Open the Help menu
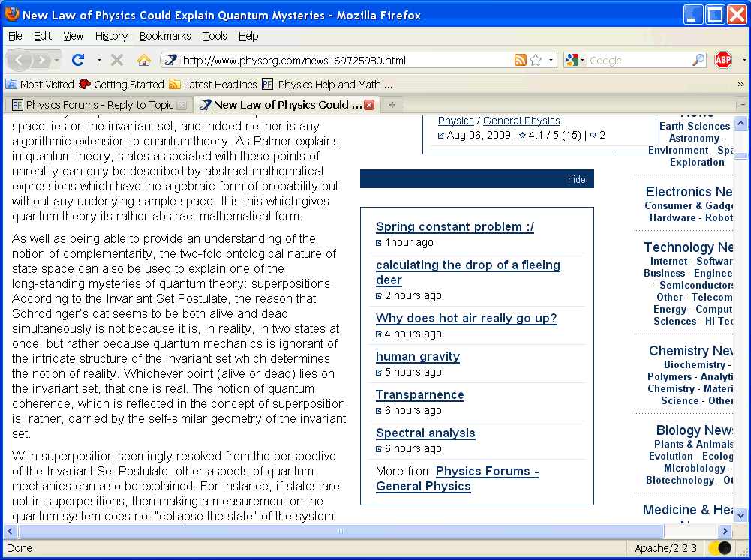Image resolution: width=751 pixels, height=560 pixels. coord(248,36)
